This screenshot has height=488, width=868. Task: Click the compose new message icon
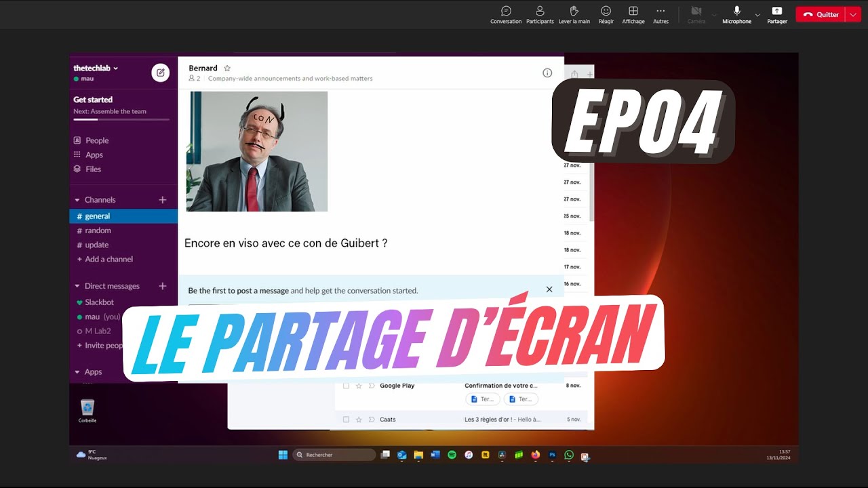point(161,73)
